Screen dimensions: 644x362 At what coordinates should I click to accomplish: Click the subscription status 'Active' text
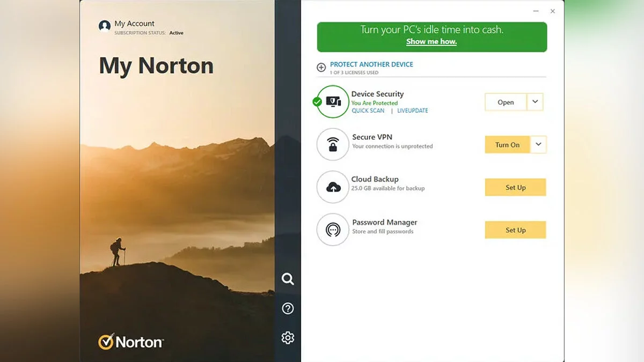click(176, 33)
